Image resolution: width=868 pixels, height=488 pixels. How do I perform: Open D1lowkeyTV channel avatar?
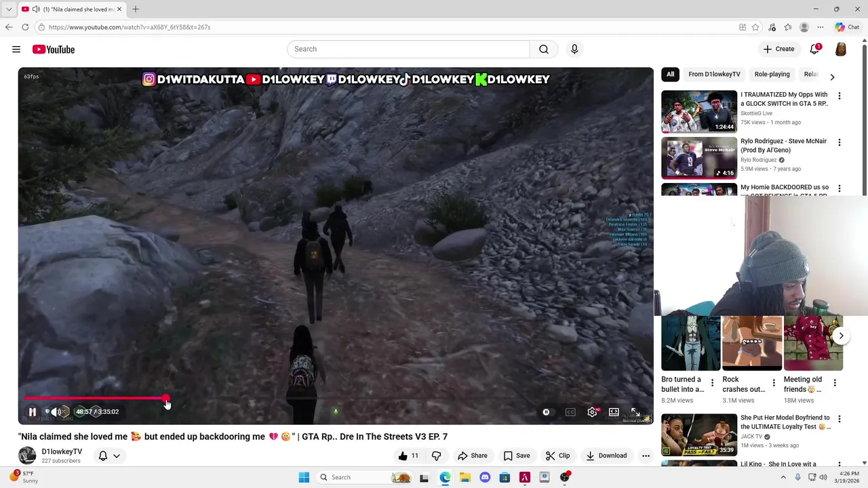(27, 455)
